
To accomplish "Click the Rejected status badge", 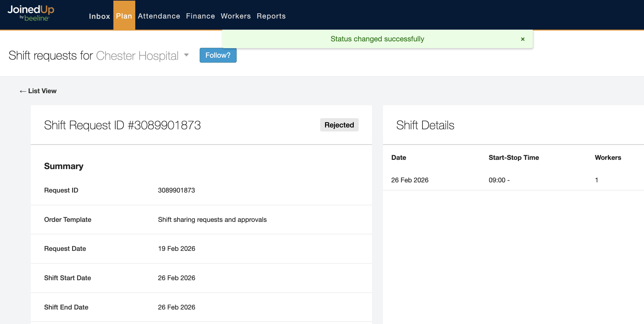I will [339, 125].
